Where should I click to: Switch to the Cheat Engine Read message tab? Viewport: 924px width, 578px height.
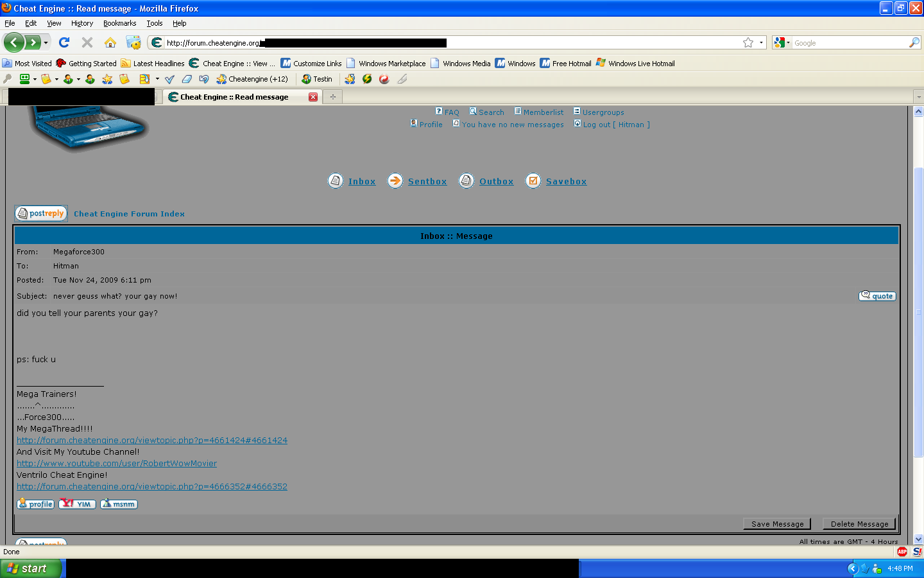[x=235, y=97]
